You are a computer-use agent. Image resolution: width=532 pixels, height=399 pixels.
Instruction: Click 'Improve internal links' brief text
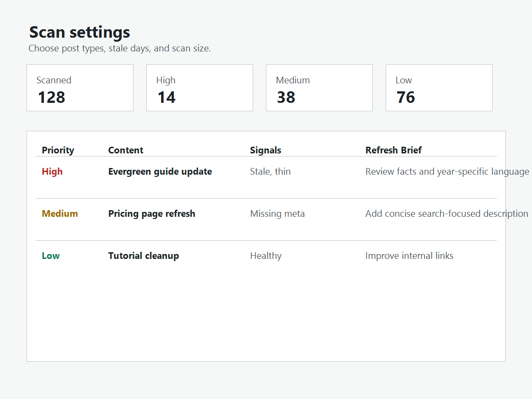[x=409, y=256]
